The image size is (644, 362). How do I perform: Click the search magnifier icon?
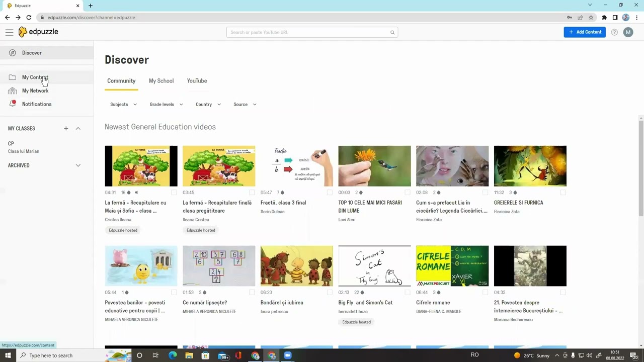pos(392,33)
